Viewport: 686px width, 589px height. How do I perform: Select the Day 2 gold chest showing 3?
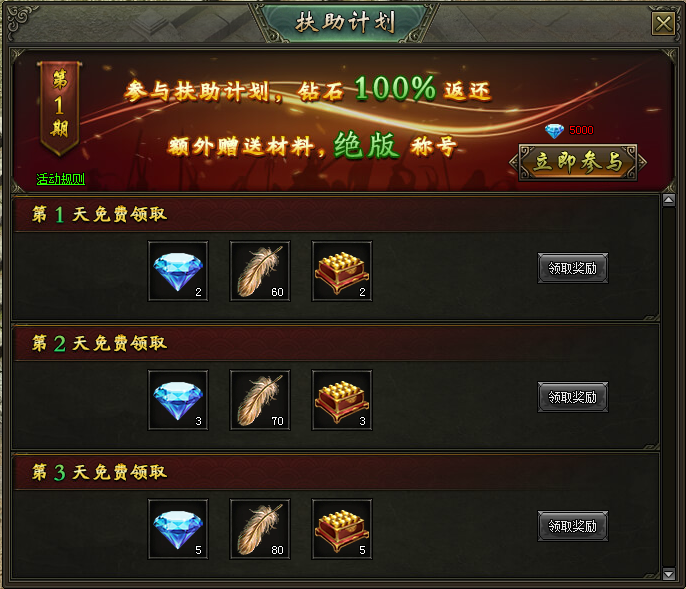pos(342,400)
